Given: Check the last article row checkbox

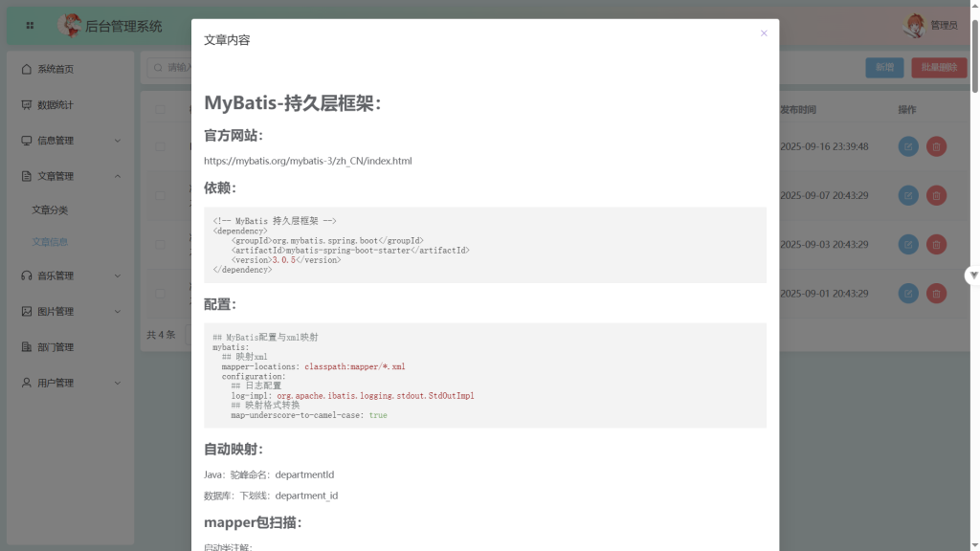Looking at the screenshot, I should 160,293.
